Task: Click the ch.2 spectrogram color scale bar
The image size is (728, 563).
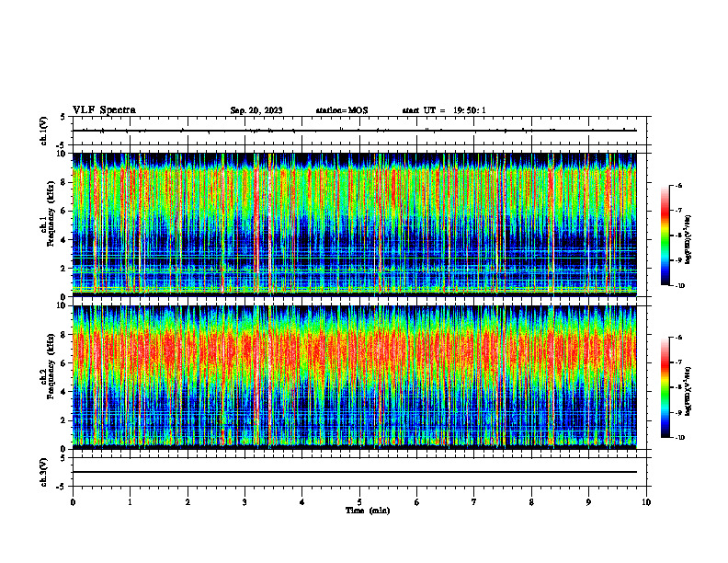Action: [x=665, y=387]
